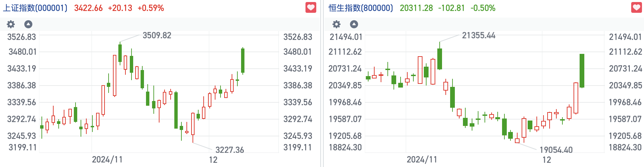Toggle favorite heart for 恒生指数
The image size is (644, 167).
tap(637, 7)
